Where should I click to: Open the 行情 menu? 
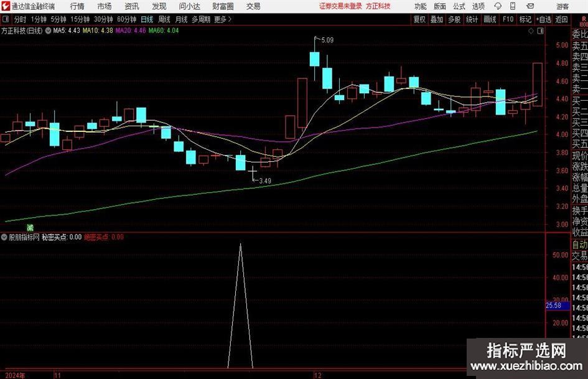pyautogui.click(x=77, y=6)
